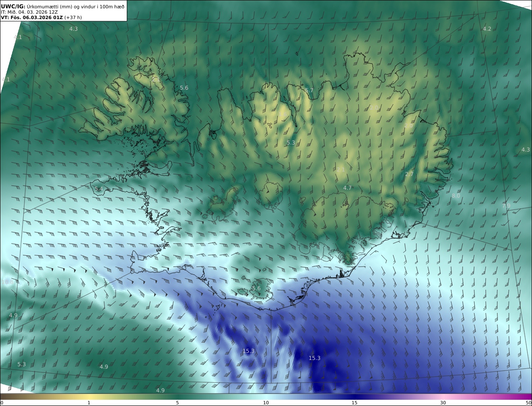This screenshot has width=532, height=406.
Task: Pick the yellow band above the '1' tick
Action: pyautogui.click(x=89, y=396)
